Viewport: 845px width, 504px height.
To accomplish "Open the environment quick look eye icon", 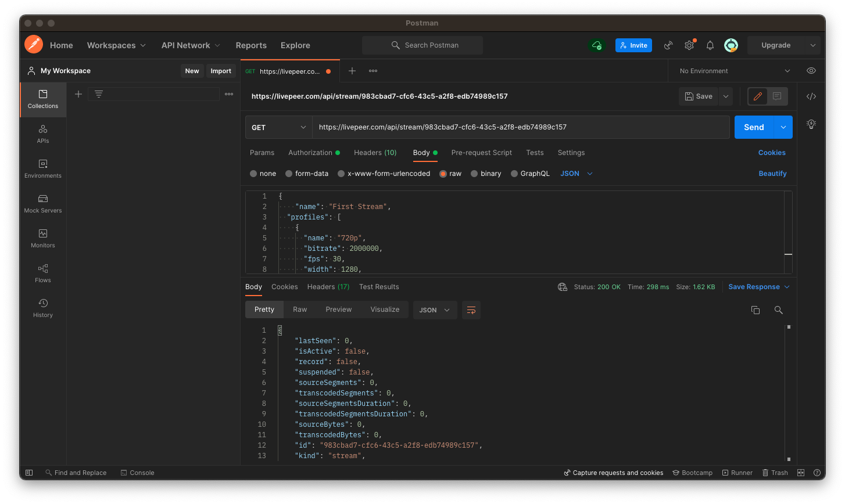I will 811,71.
